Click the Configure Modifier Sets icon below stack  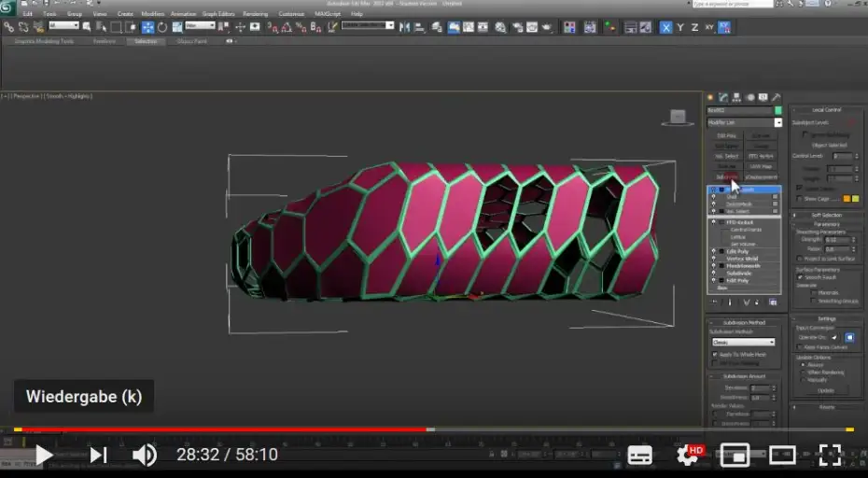[x=773, y=302]
